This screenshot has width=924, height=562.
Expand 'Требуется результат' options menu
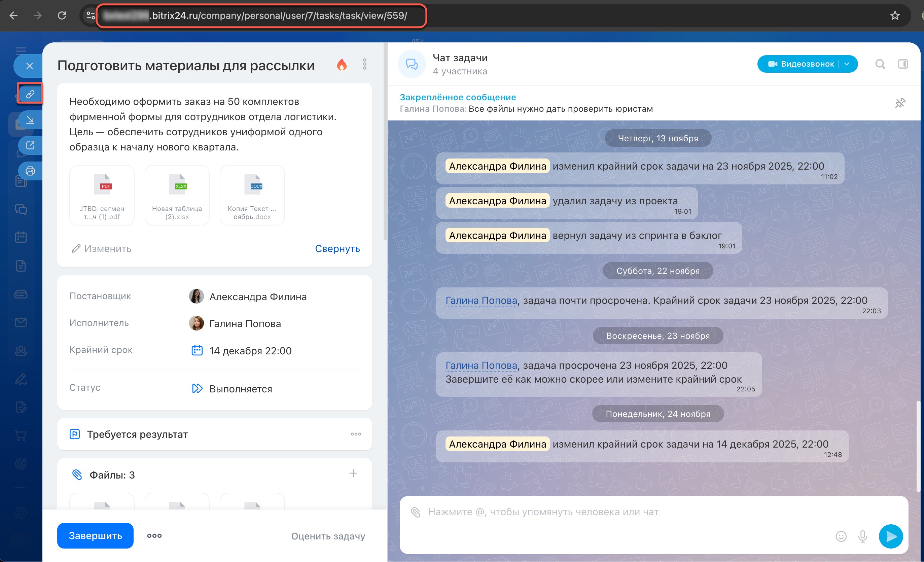[355, 434]
